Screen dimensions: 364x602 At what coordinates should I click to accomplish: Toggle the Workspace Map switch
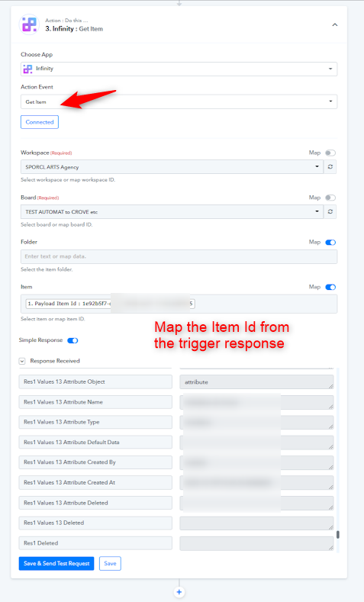pos(330,153)
